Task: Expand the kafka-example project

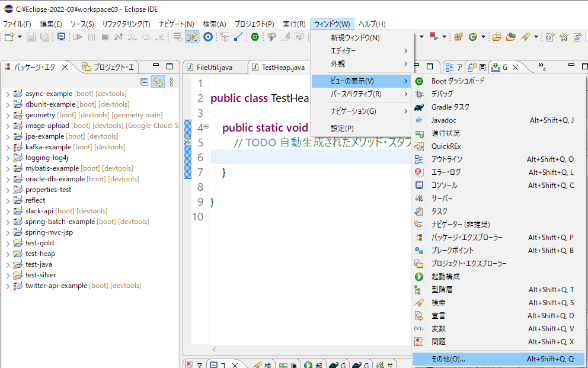Action: point(8,148)
